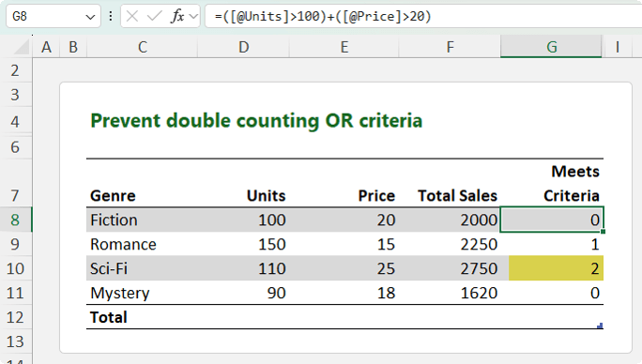Image resolution: width=642 pixels, height=364 pixels.
Task: Select Sci-Fi price cell '25'
Action: (344, 268)
